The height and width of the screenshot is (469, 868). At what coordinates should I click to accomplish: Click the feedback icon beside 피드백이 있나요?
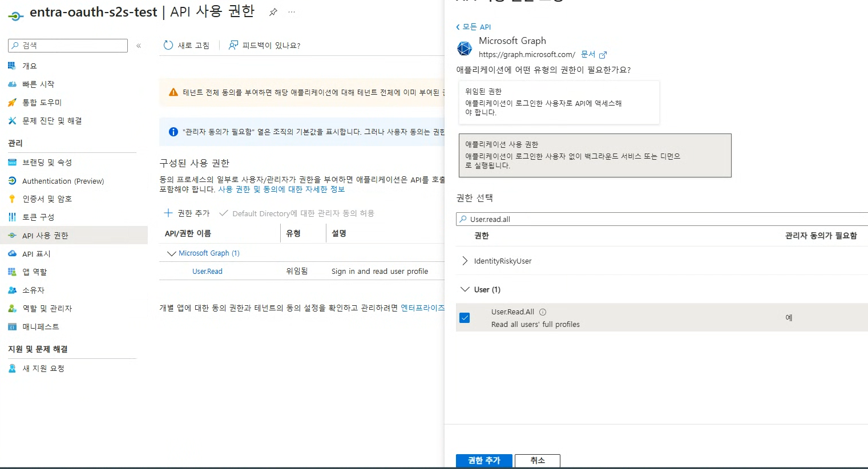tap(233, 45)
